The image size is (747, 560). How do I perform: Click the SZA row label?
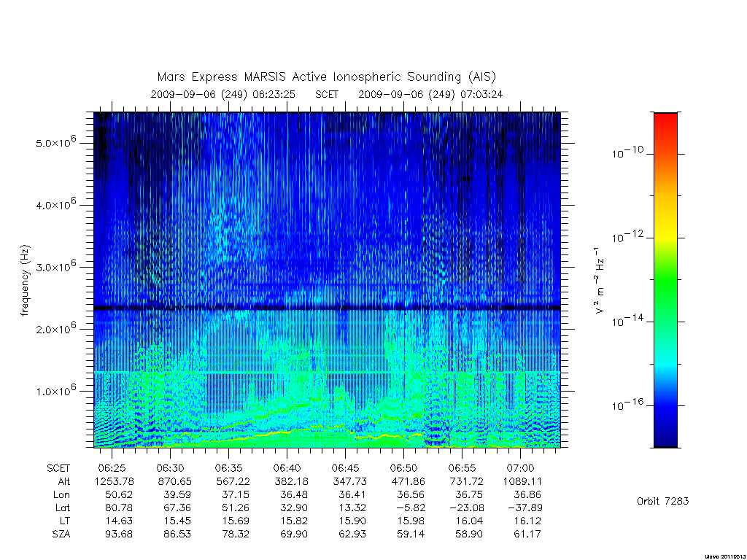coord(61,534)
